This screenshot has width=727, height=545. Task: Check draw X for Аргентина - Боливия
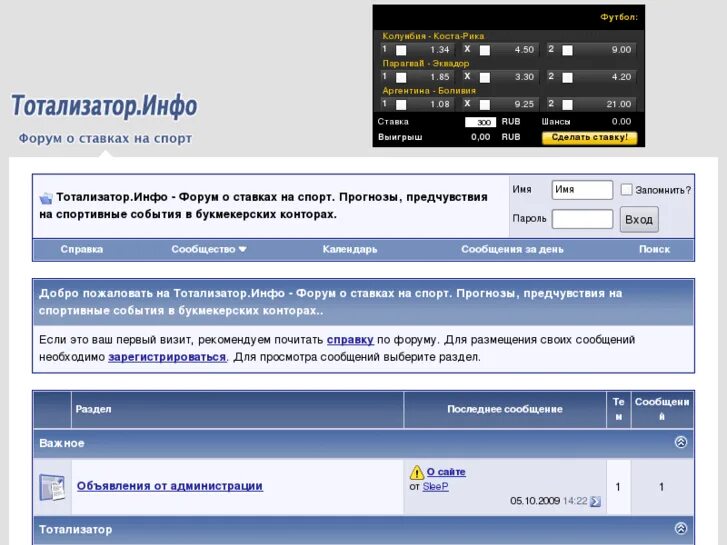pos(485,105)
